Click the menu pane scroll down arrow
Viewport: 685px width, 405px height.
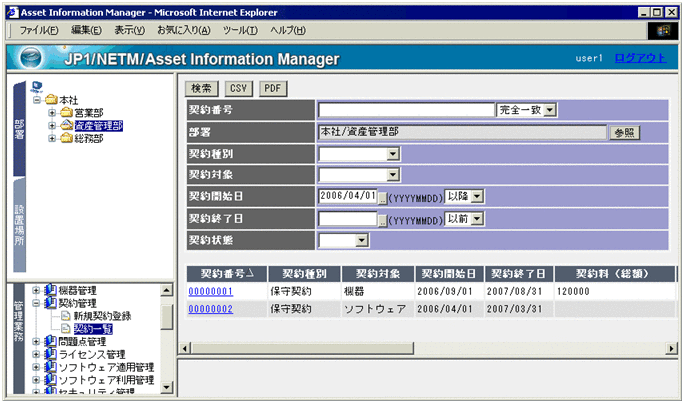166,387
